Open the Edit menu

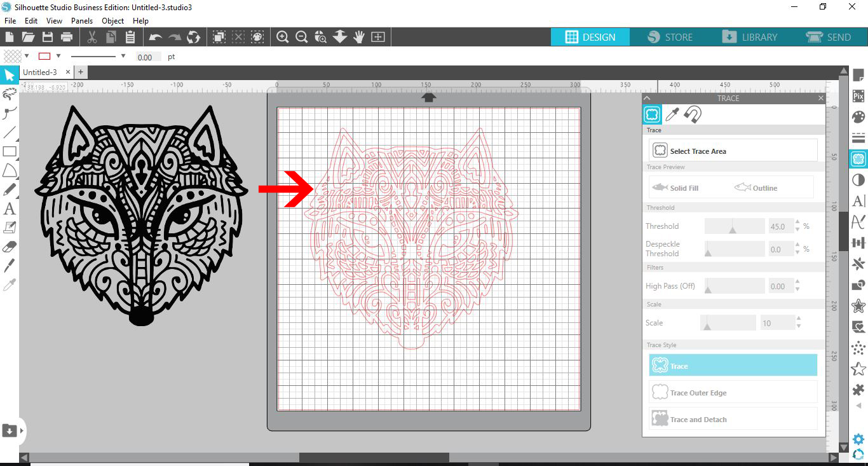click(31, 20)
